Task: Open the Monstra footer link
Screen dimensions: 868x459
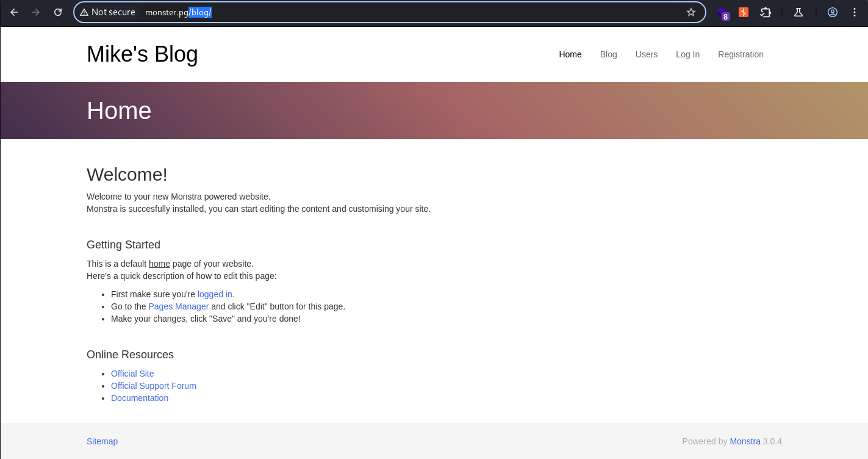Action: 745,441
